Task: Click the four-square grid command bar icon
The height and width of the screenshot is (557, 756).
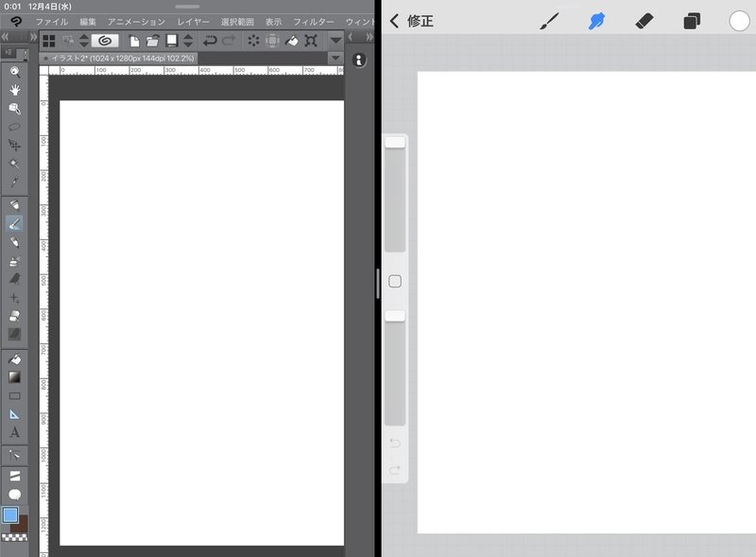Action: [x=49, y=41]
